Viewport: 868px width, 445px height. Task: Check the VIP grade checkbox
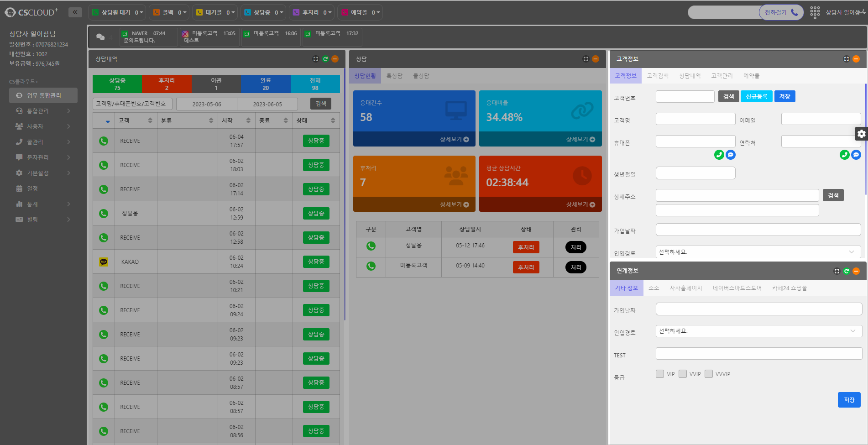coord(660,374)
